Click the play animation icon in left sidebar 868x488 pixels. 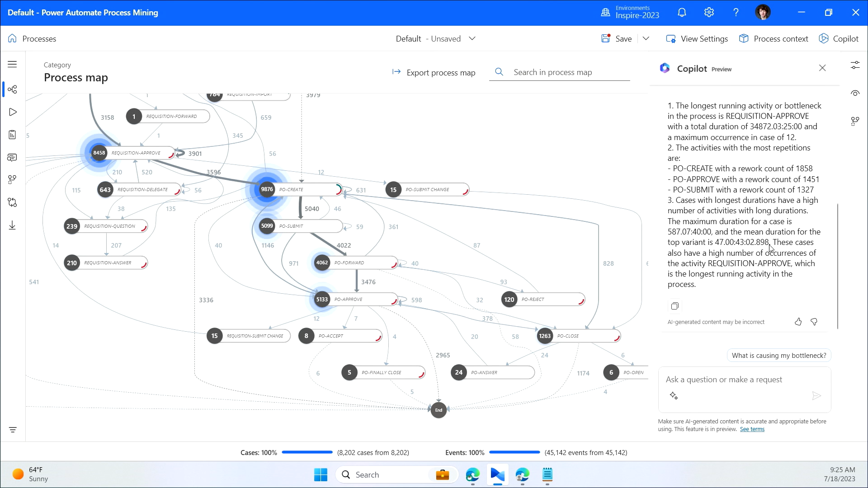pyautogui.click(x=12, y=112)
